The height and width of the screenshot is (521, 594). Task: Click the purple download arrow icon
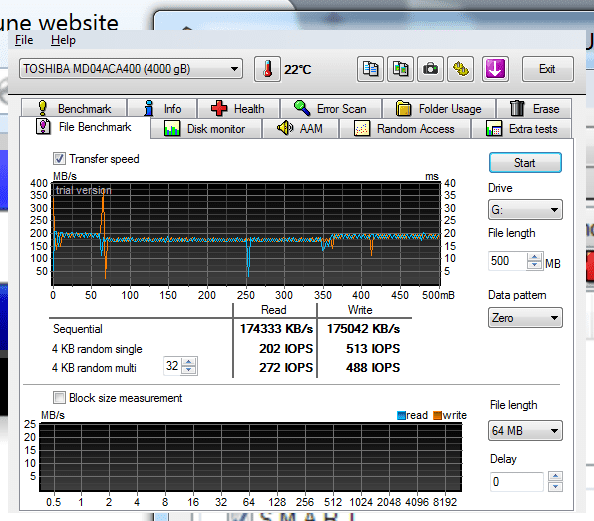[x=495, y=69]
